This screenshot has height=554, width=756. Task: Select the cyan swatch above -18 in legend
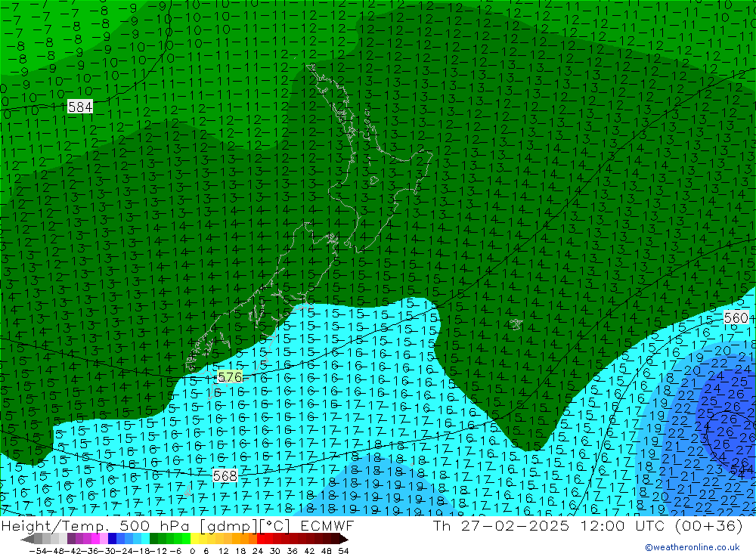pos(146,539)
